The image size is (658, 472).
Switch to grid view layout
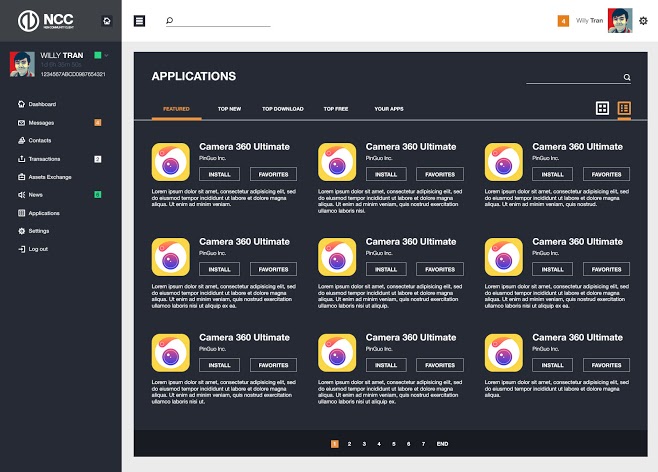603,108
